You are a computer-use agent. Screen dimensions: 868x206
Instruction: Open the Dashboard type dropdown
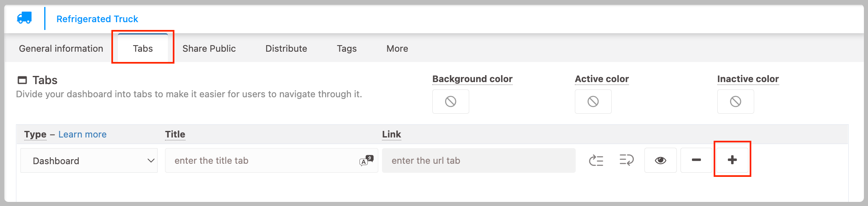pyautogui.click(x=89, y=160)
